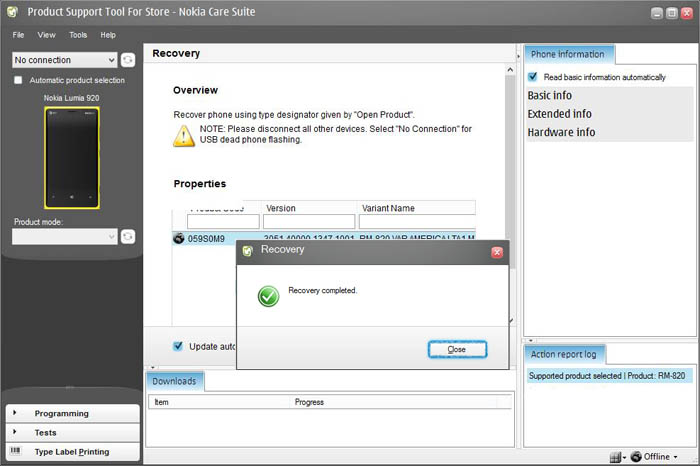Open the status bar grid dropdown arrow
Image resolution: width=700 pixels, height=466 pixels.
click(624, 458)
